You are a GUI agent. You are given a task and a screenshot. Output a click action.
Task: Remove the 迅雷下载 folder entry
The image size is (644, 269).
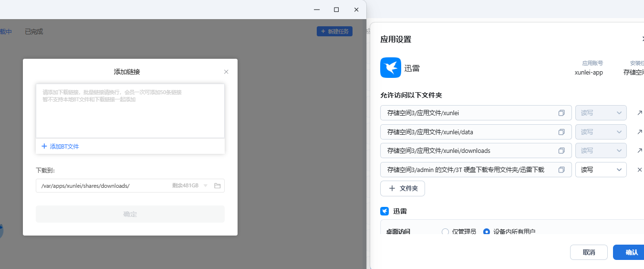point(640,170)
